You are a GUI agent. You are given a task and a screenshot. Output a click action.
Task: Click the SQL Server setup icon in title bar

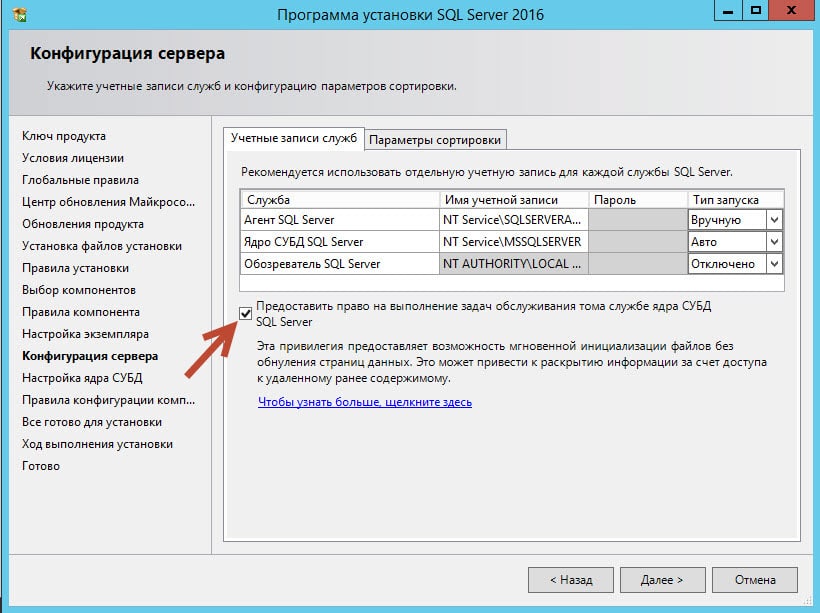tap(18, 15)
